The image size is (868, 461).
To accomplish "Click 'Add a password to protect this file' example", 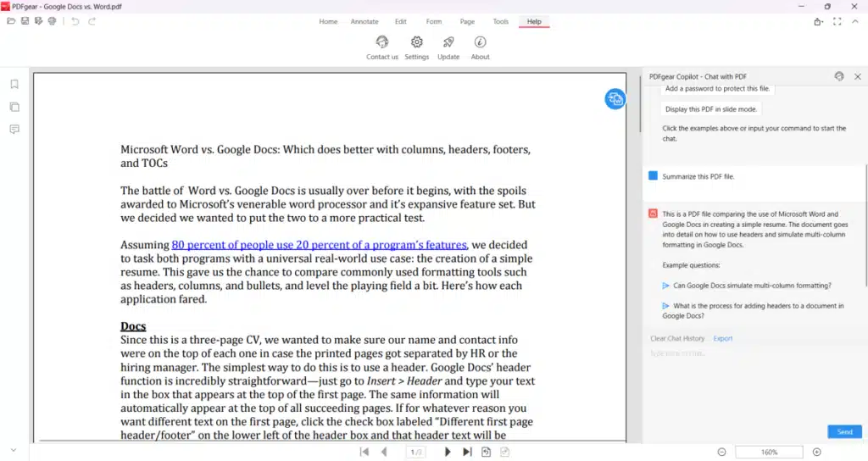I will (x=717, y=89).
